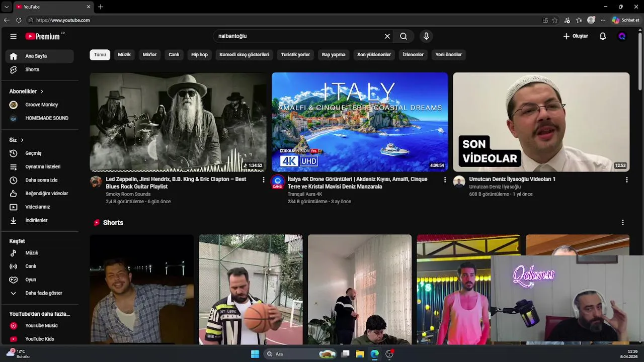Bookmark page with star icon

(555, 20)
